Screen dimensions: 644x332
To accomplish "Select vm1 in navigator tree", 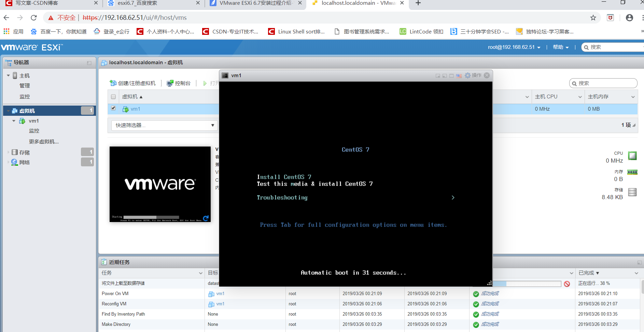I will coord(34,121).
